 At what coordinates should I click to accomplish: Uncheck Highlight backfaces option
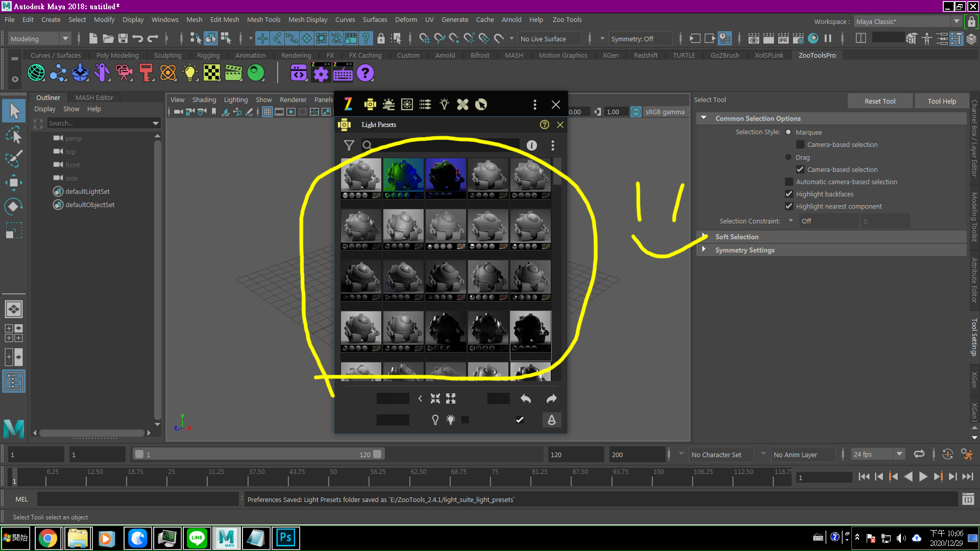[x=789, y=194]
